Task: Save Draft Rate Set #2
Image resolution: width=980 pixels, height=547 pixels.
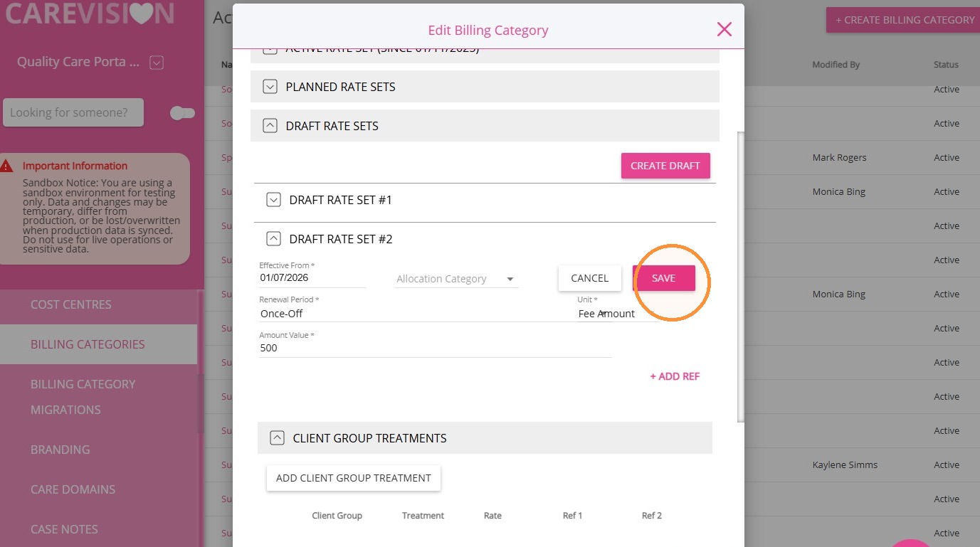Action: pyautogui.click(x=663, y=278)
